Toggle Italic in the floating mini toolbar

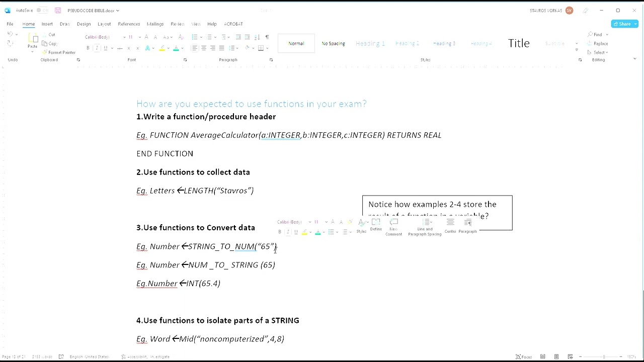(288, 232)
